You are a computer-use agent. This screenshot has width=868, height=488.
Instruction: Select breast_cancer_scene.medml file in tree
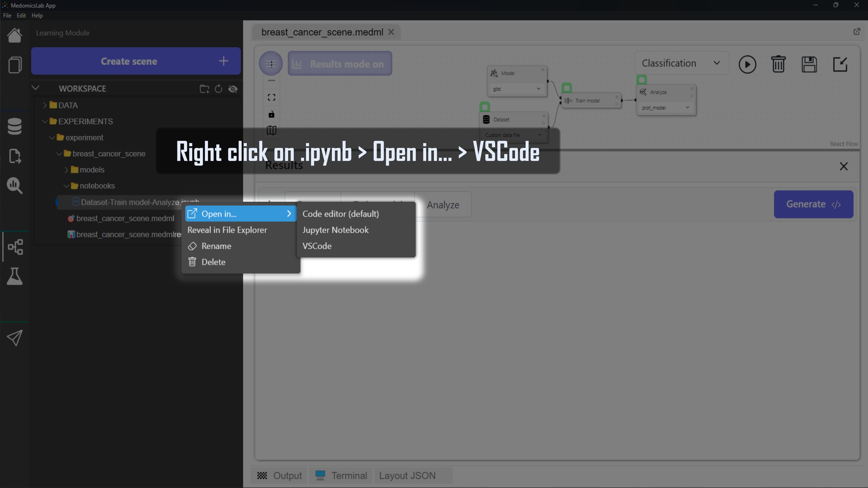point(125,219)
